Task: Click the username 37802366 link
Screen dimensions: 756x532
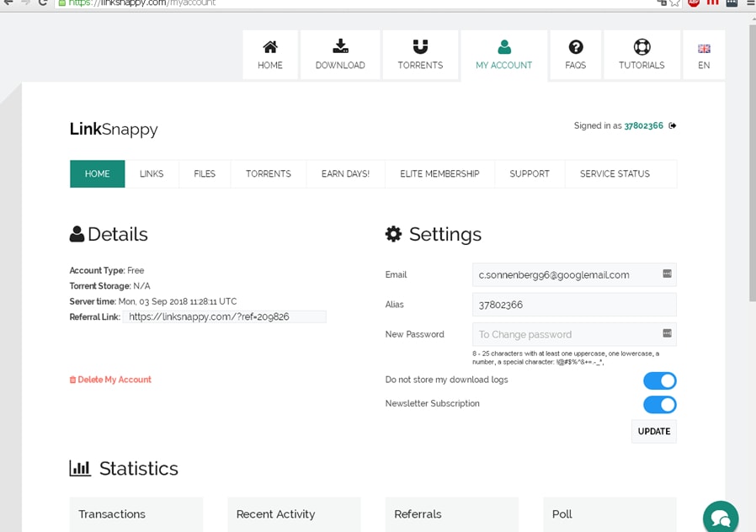Action: click(x=644, y=125)
